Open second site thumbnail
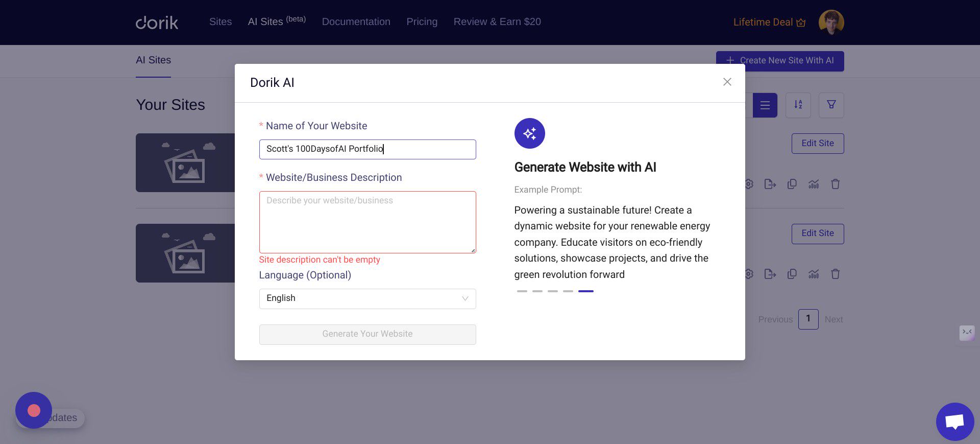 185,253
